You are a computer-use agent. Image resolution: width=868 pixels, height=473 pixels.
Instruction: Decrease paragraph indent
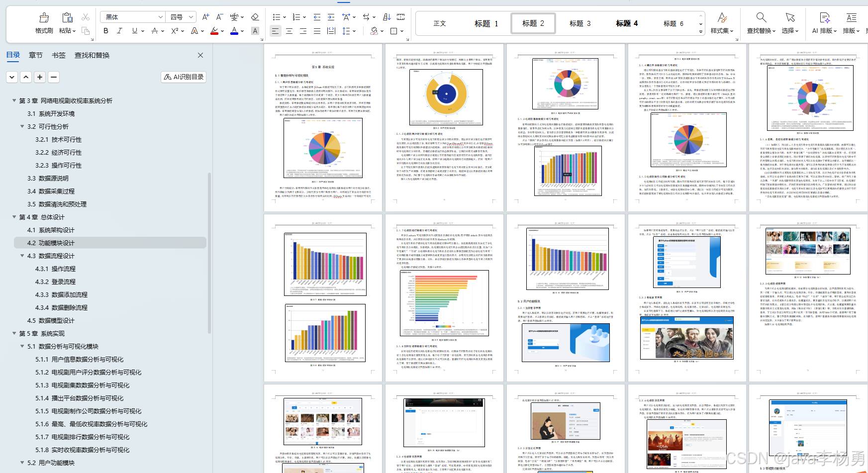click(x=317, y=17)
